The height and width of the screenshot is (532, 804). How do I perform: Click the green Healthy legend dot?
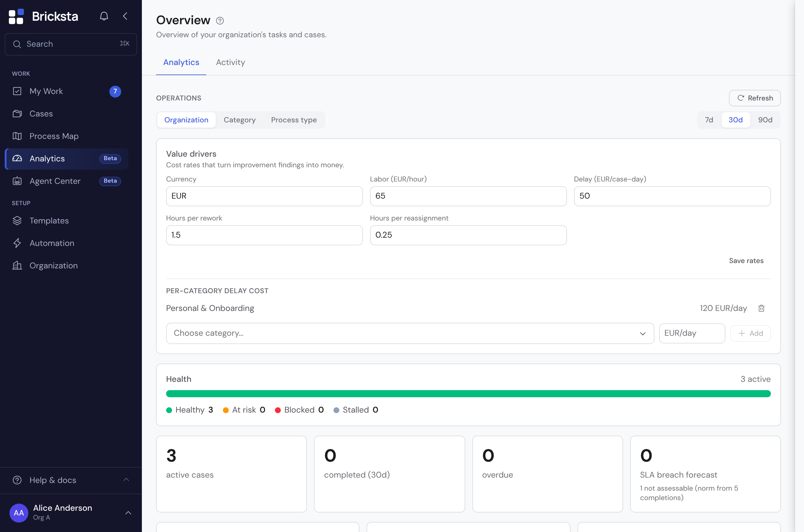pos(169,410)
